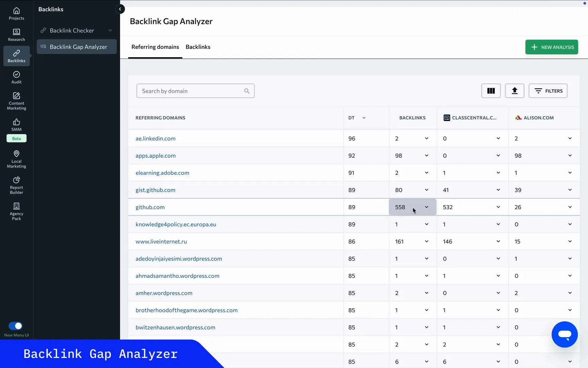
Task: Expand backlinks details for github.com row
Action: tap(427, 207)
